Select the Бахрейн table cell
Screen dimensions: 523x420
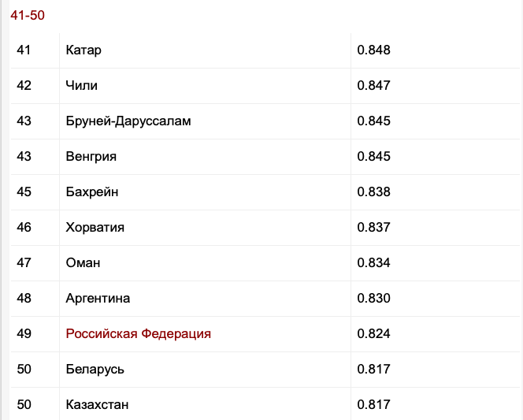tap(92, 192)
